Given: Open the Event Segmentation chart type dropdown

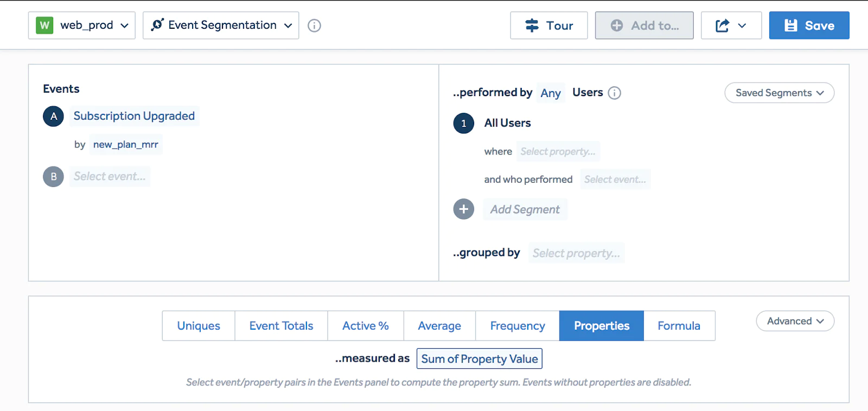Looking at the screenshot, I should 221,25.
